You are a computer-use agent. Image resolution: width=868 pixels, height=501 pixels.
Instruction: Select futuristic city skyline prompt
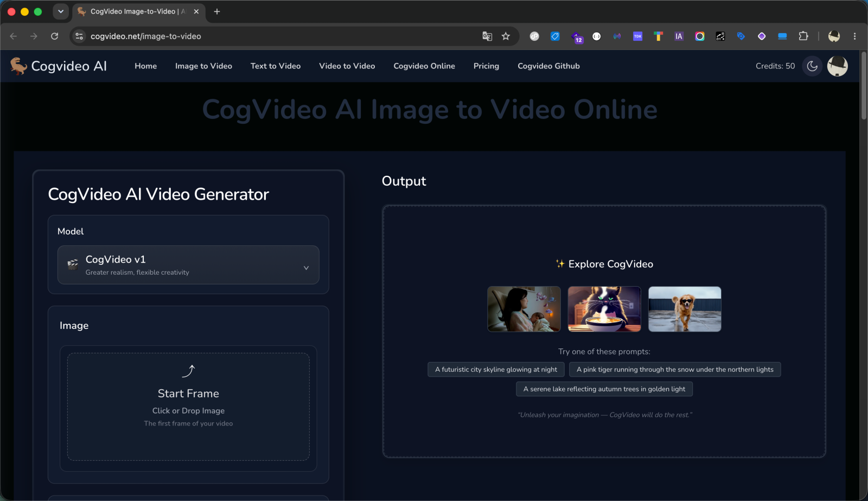click(x=496, y=370)
